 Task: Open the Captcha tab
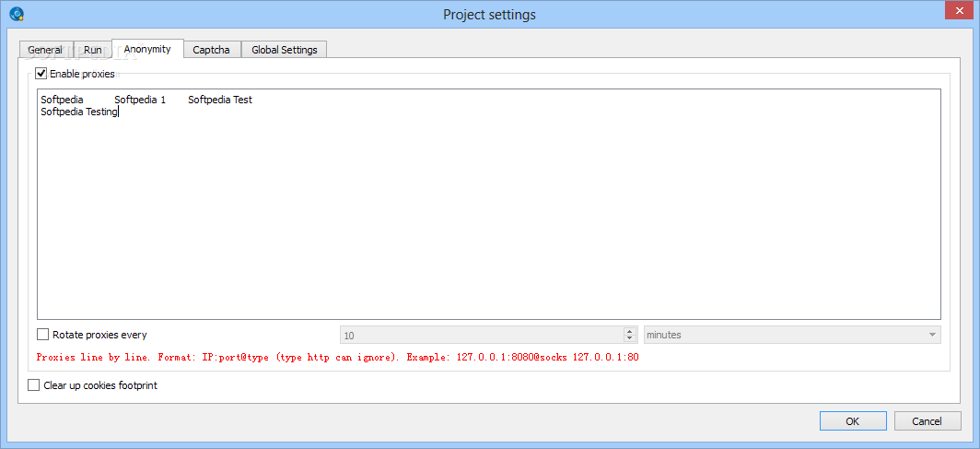point(211,50)
